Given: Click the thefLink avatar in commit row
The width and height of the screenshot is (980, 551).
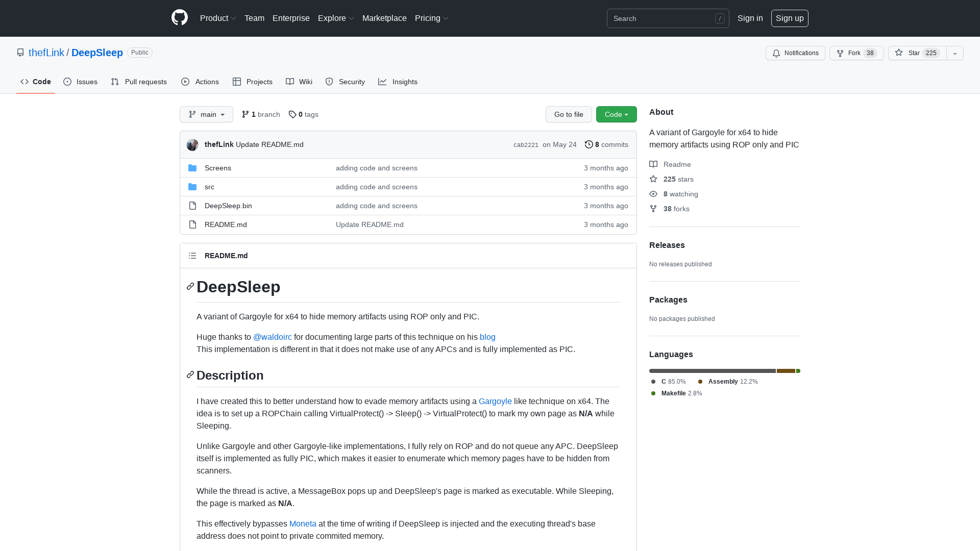Looking at the screenshot, I should (192, 145).
